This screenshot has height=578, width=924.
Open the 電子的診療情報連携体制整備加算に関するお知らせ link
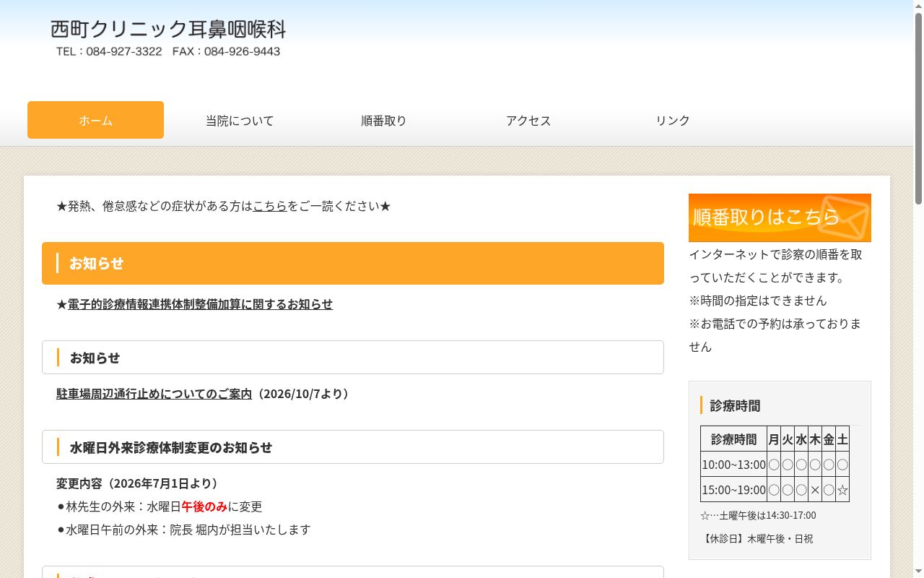coord(200,304)
